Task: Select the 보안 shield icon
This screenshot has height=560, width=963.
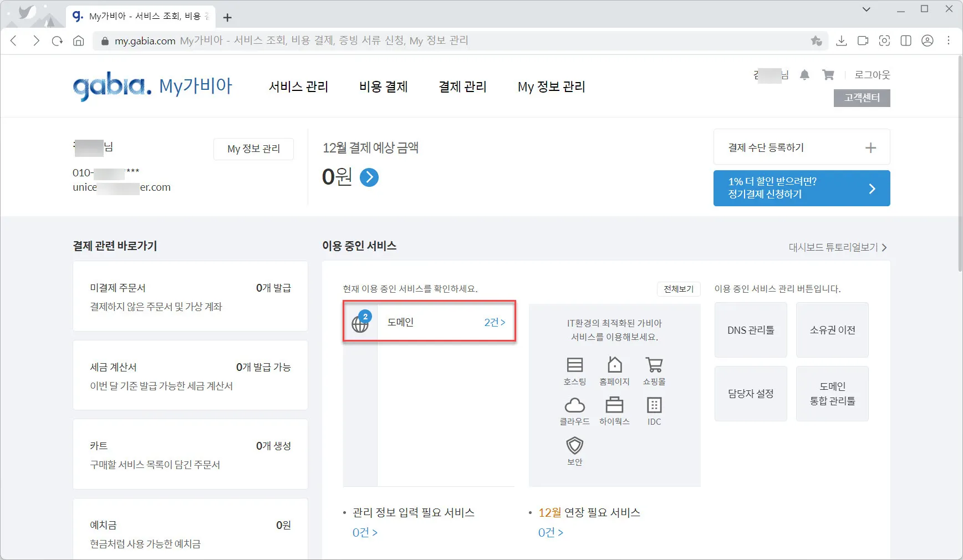Action: [x=574, y=445]
